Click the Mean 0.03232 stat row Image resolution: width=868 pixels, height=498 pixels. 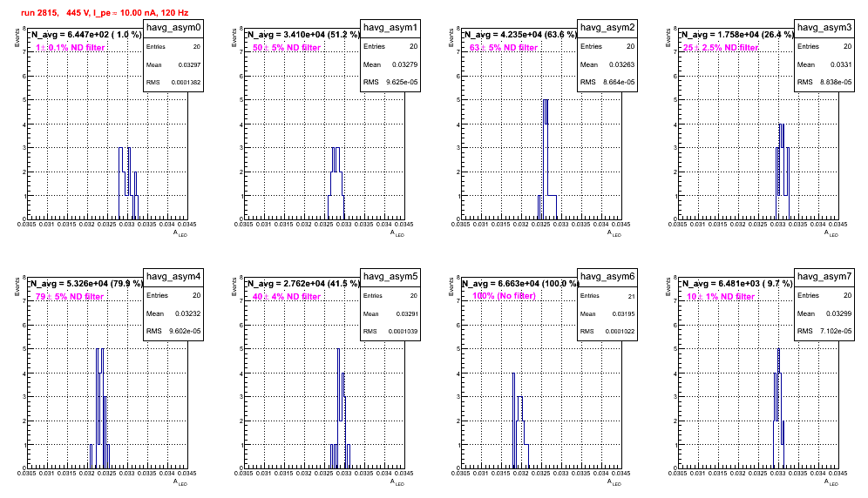click(x=173, y=313)
